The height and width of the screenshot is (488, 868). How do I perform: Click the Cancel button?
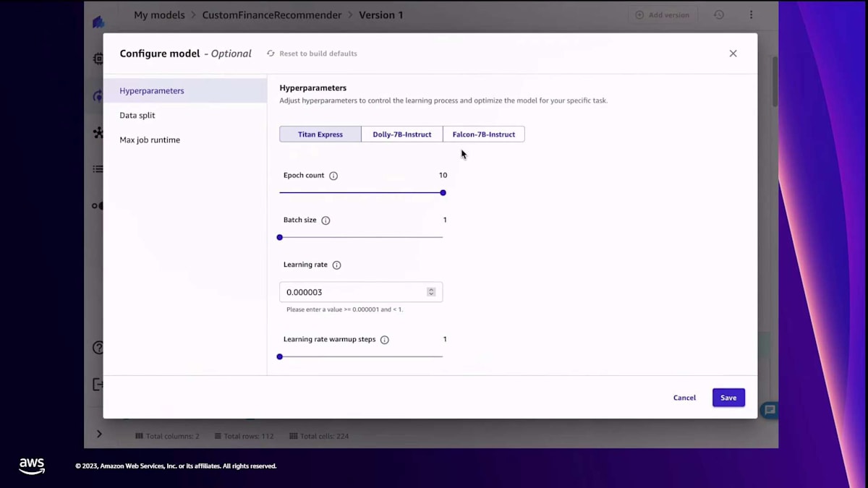(x=684, y=398)
